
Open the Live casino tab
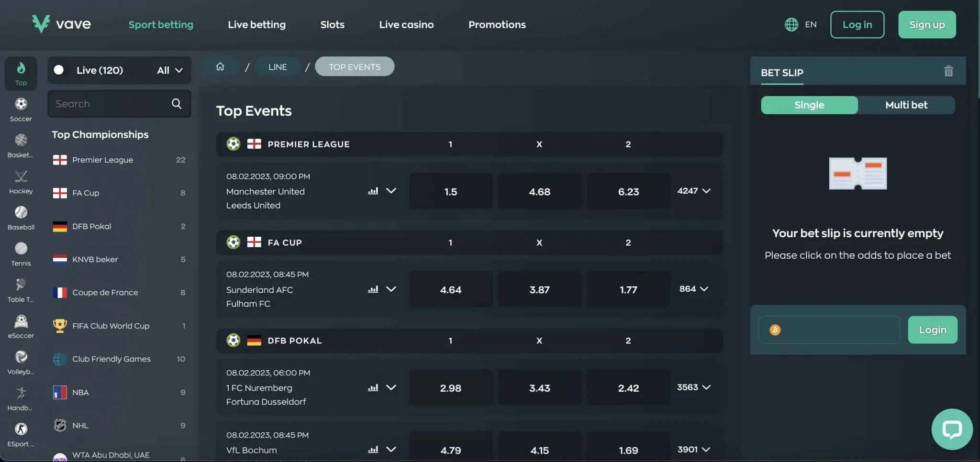coord(406,24)
